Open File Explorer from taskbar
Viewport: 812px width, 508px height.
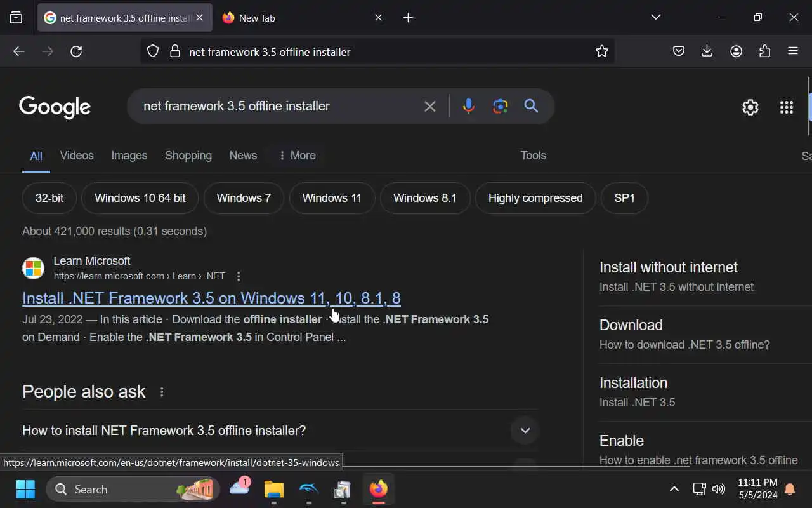point(274,490)
